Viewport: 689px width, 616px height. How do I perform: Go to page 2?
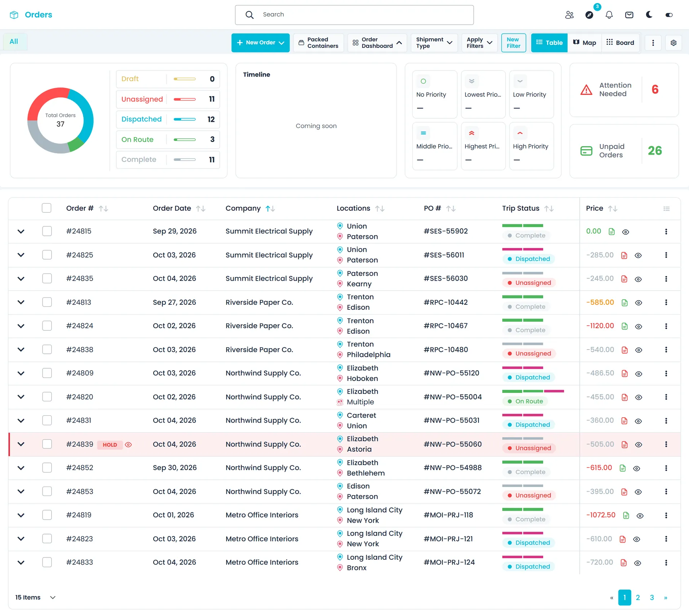pos(638,598)
